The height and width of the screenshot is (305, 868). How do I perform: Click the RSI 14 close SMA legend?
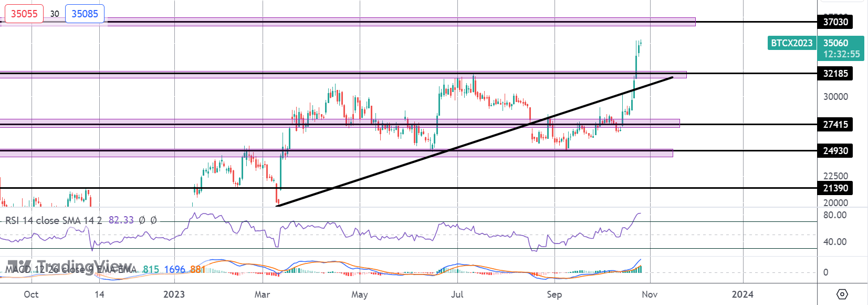pyautogui.click(x=54, y=220)
